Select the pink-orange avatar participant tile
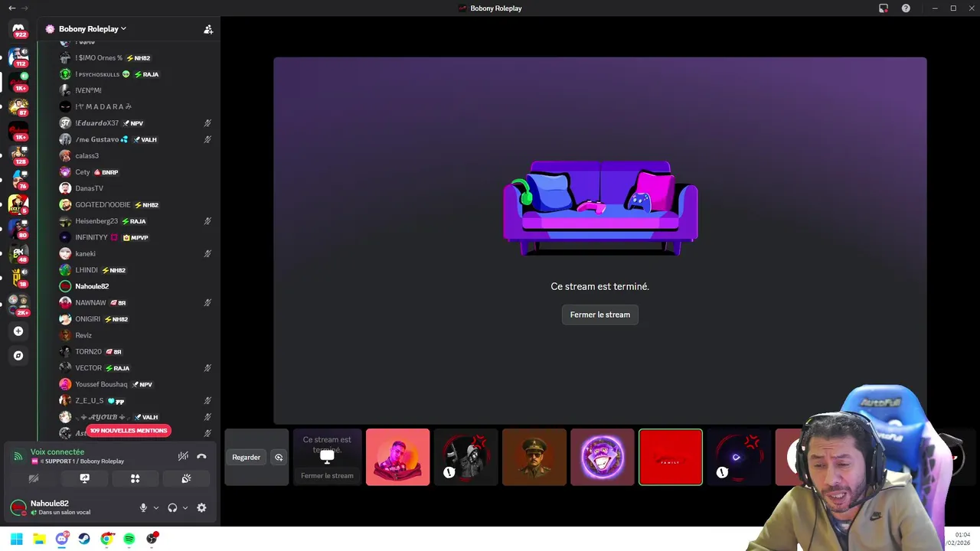 click(x=397, y=457)
